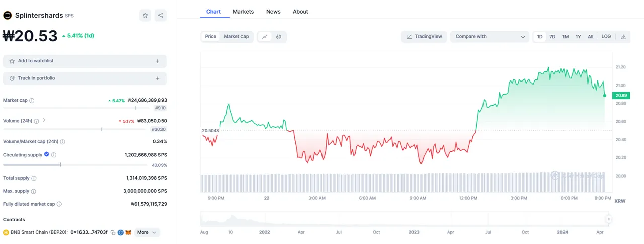Click the #3030 volume rank badge
The image size is (644, 244).
click(x=159, y=130)
